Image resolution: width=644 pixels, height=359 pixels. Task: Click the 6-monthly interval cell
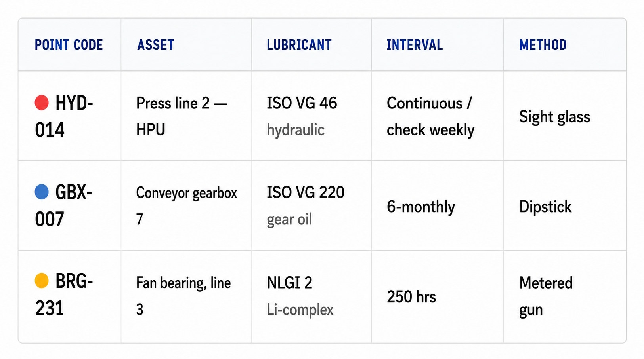[x=438, y=205]
